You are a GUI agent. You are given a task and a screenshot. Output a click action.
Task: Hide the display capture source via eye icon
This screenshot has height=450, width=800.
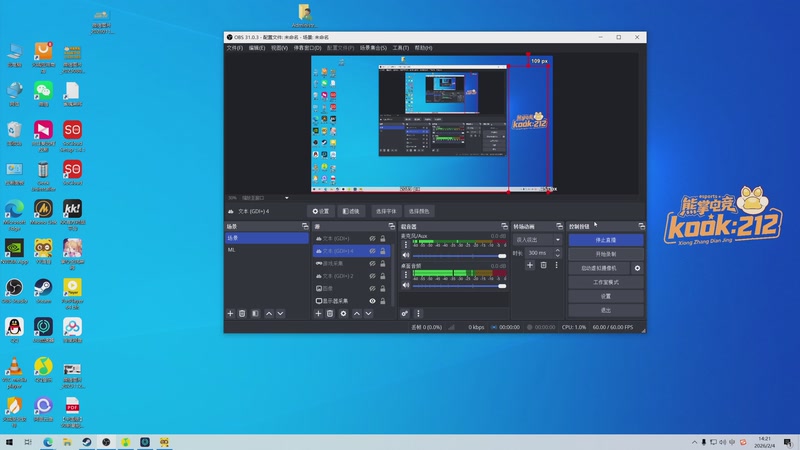coord(372,301)
